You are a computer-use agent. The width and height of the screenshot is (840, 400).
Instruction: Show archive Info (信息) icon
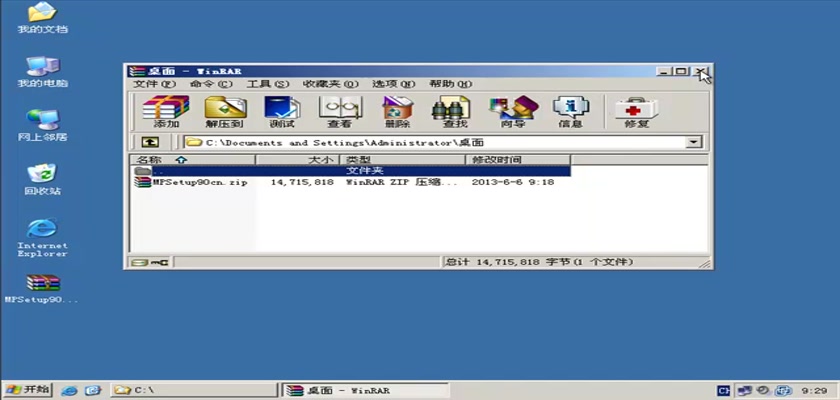(x=571, y=112)
